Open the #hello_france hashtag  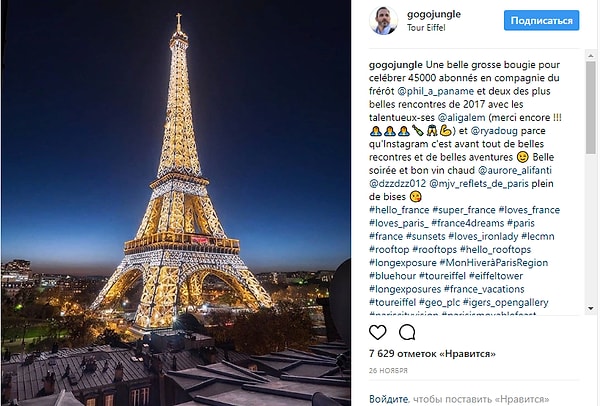point(399,210)
